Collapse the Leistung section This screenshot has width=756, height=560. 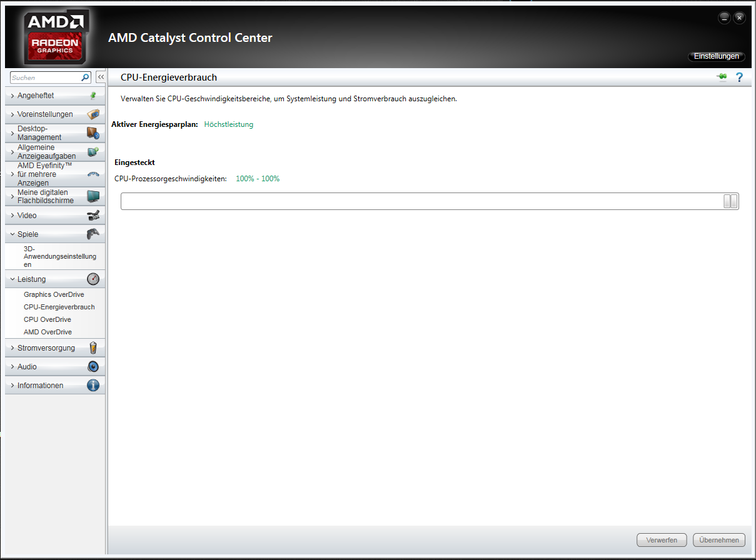55,279
